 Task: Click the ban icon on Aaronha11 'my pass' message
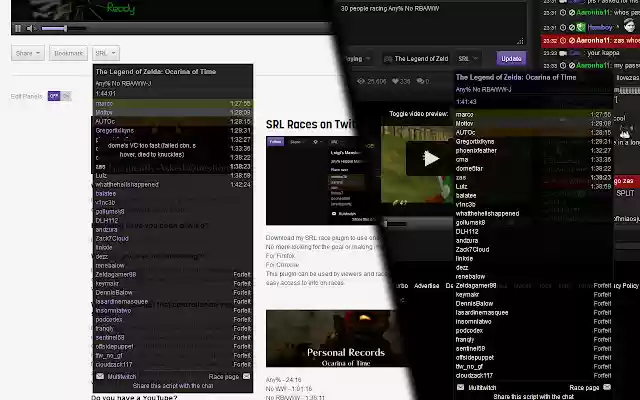coord(571,65)
